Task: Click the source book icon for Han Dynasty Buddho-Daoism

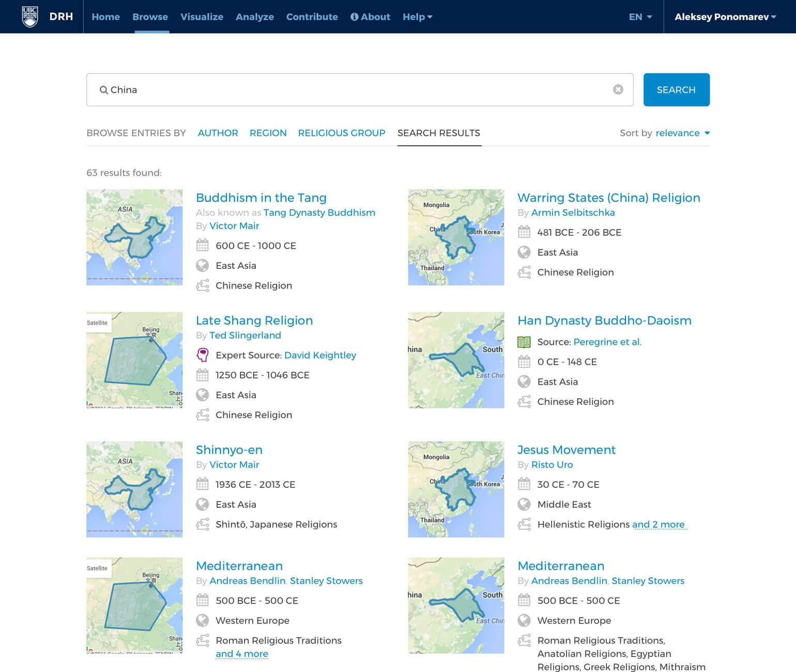Action: pos(525,342)
